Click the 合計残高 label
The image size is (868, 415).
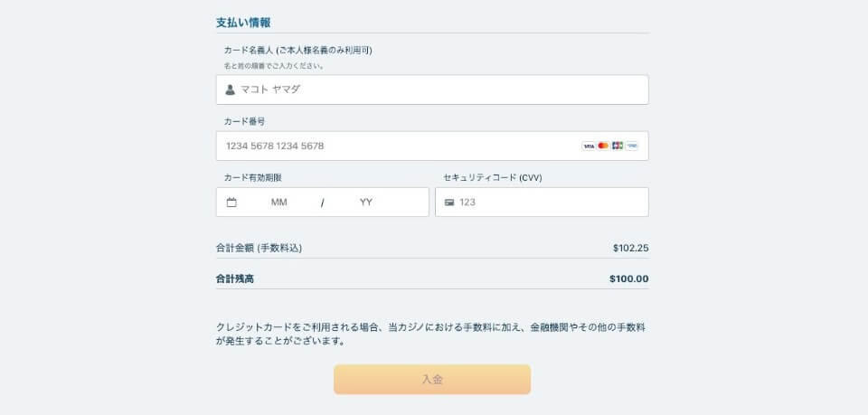pyautogui.click(x=235, y=278)
